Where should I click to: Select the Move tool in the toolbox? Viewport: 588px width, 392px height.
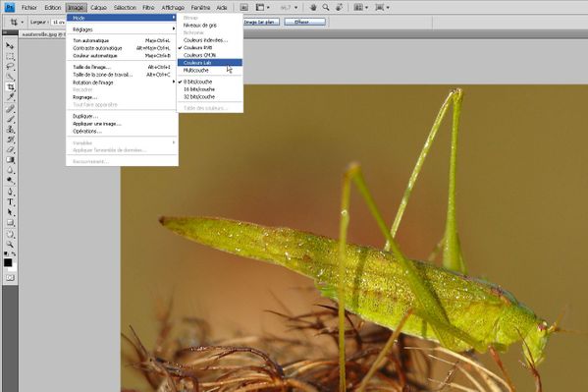[x=10, y=45]
